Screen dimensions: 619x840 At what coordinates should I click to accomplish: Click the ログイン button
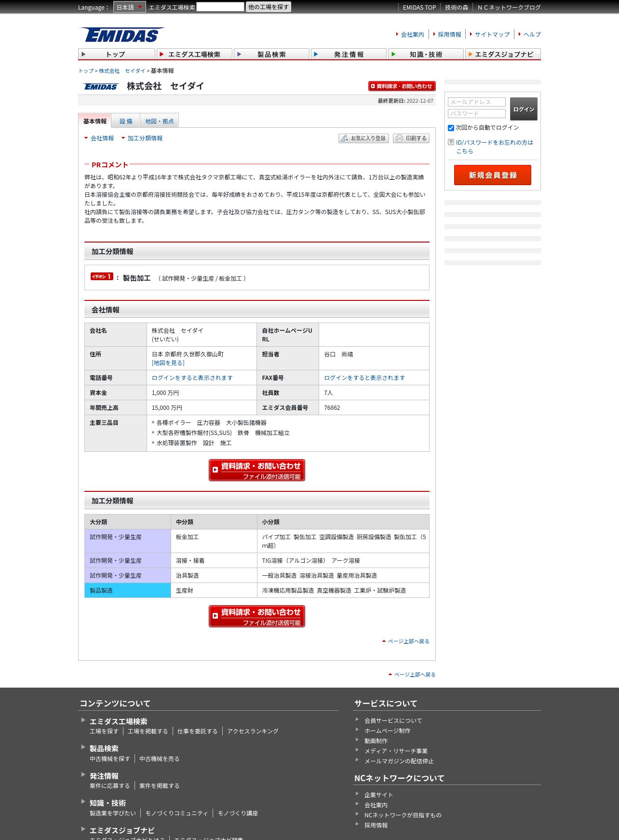click(524, 109)
